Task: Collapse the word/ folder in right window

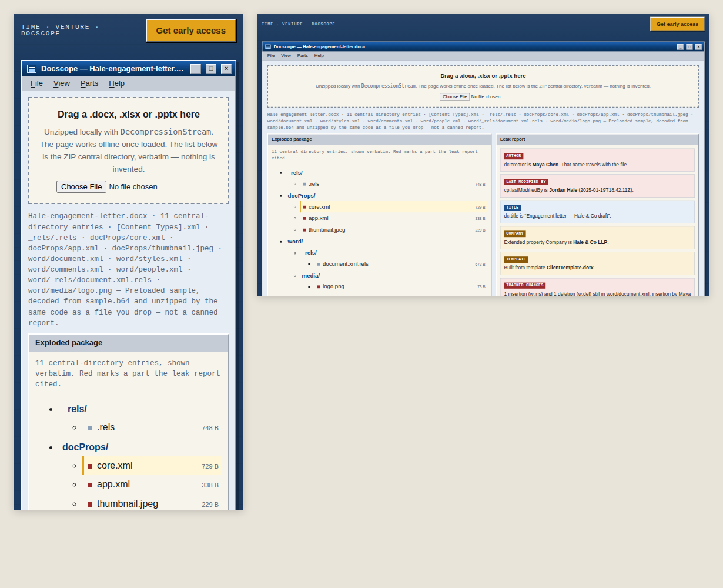Action: (295, 242)
